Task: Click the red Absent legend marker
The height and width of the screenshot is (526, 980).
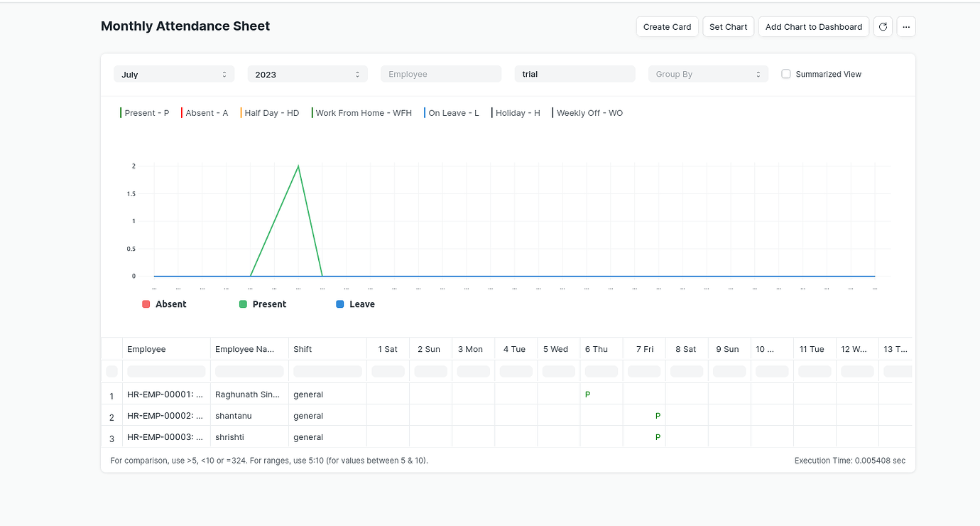Action: point(147,304)
